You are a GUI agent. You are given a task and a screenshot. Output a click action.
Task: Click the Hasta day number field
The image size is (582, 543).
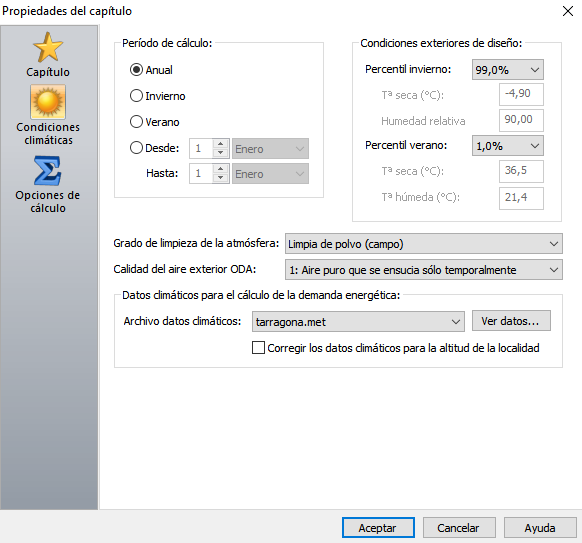point(201,174)
